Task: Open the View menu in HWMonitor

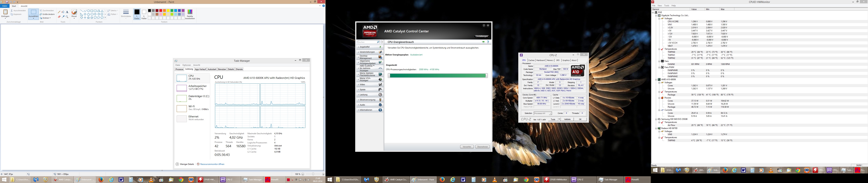Action: click(x=660, y=5)
